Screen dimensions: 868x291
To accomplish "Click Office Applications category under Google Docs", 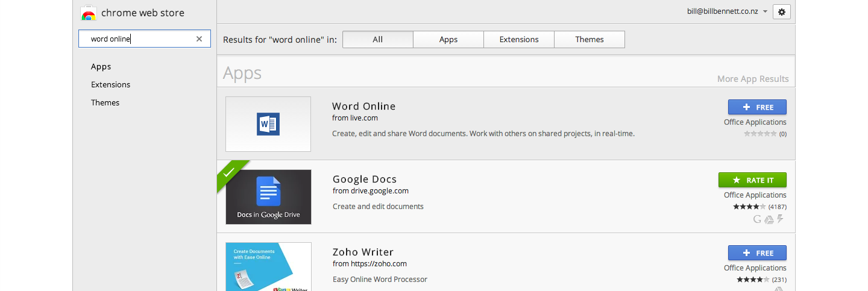I will coord(755,195).
